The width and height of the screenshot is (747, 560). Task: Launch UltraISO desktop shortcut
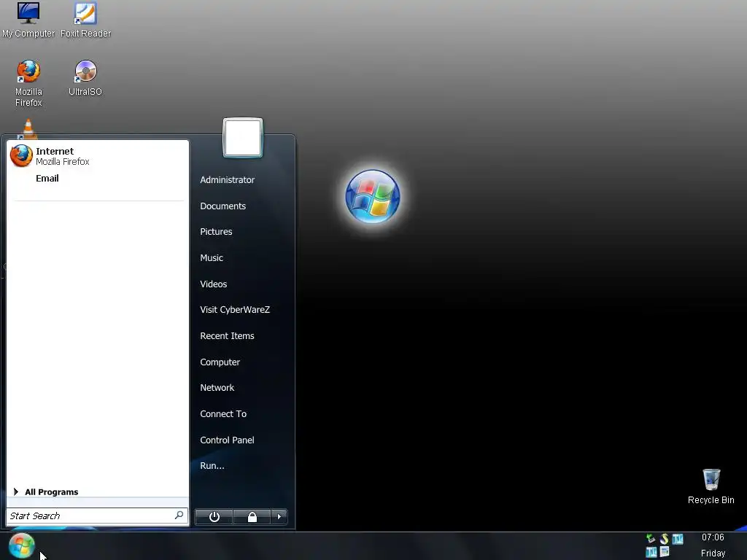(x=85, y=78)
